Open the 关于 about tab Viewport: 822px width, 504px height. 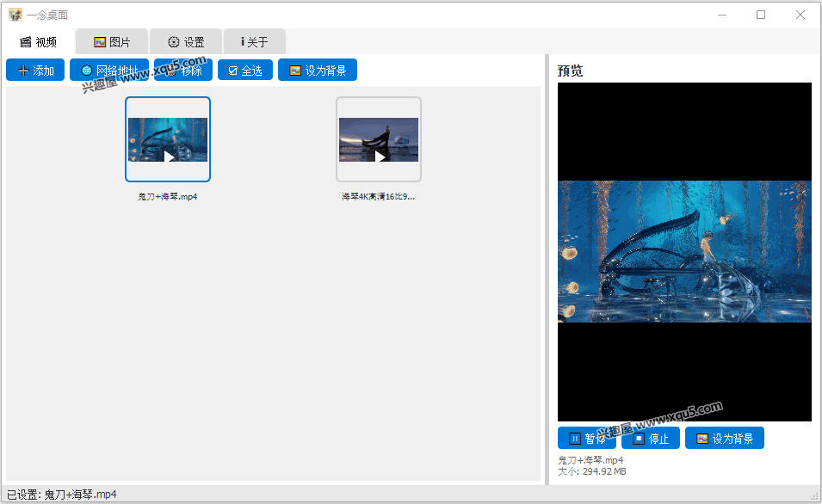pyautogui.click(x=254, y=42)
